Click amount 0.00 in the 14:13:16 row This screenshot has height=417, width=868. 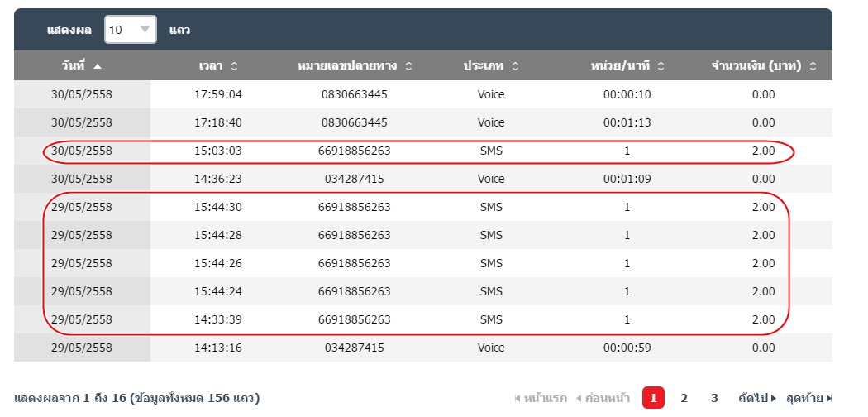(x=764, y=347)
